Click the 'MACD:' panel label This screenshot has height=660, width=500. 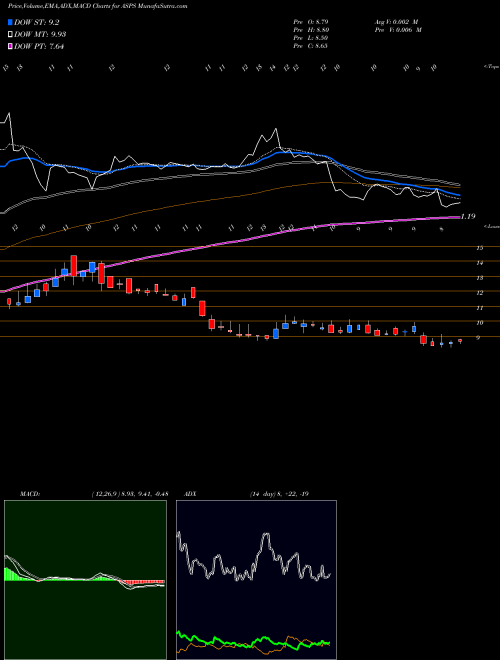point(29,494)
